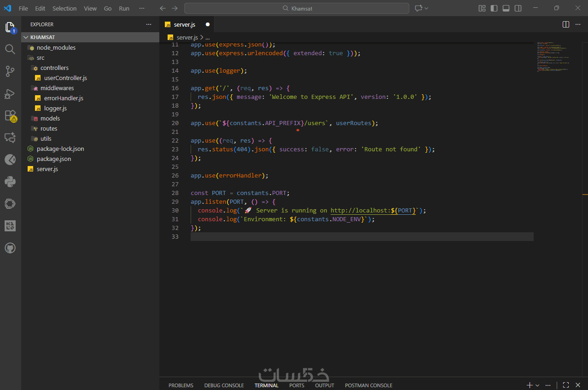Open the Selection menu
Screen dimensions: 588x390
point(64,8)
